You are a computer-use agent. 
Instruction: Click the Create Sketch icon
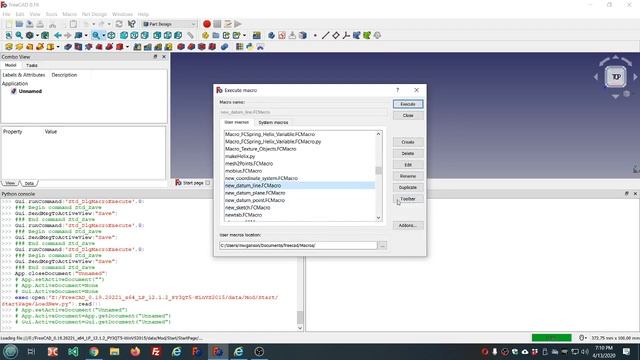282,36
